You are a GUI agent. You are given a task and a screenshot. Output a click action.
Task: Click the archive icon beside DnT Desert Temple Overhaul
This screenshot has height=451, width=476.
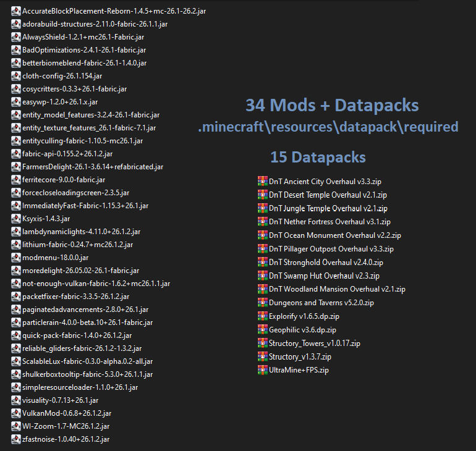[x=263, y=195]
